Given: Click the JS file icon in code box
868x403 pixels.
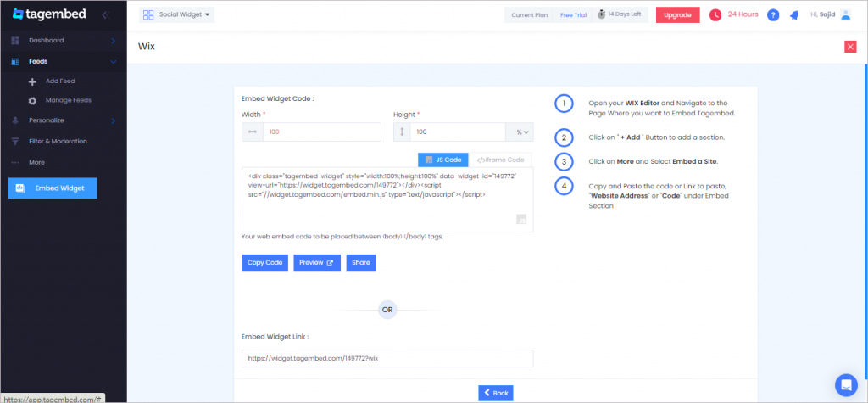Looking at the screenshot, I should click(521, 219).
